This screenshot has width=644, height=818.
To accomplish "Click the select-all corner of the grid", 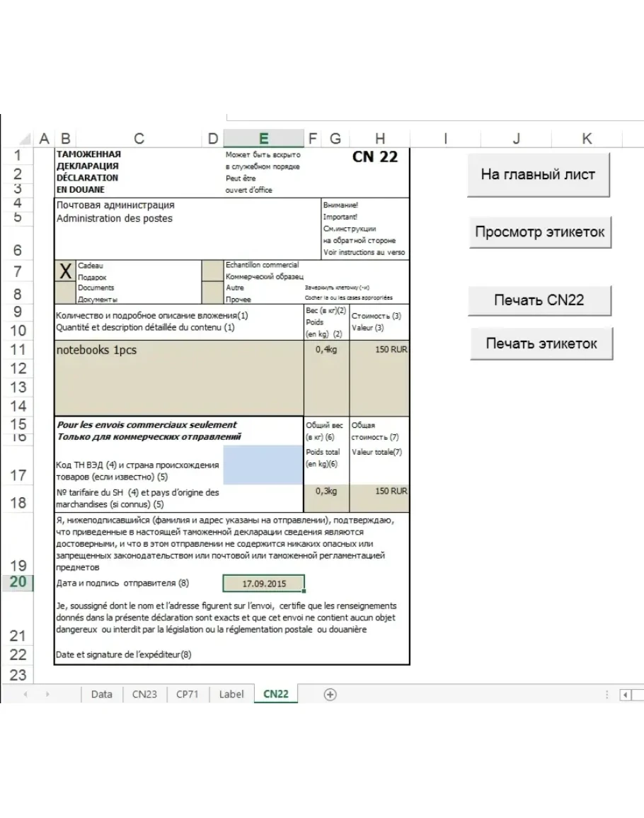I will point(26,140).
